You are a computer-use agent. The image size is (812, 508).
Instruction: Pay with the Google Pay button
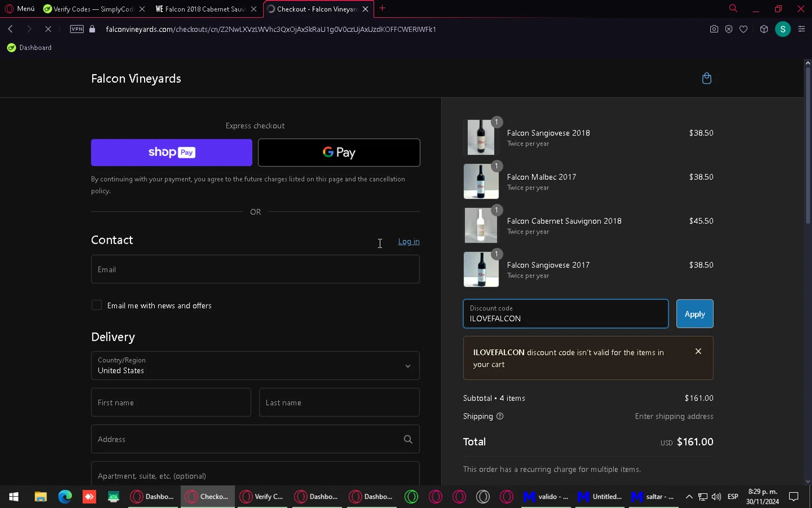pos(339,153)
